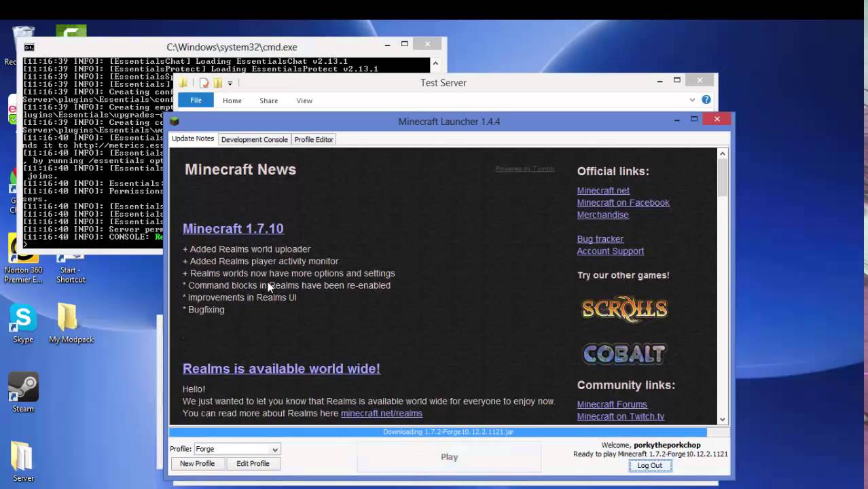The height and width of the screenshot is (489, 868).
Task: Open Minecraft on Twitch.tv link
Action: click(621, 416)
